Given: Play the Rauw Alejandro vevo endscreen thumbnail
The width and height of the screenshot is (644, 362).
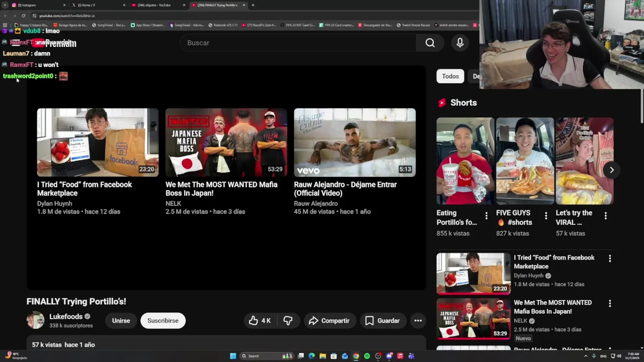Looking at the screenshot, I should pyautogui.click(x=355, y=142).
